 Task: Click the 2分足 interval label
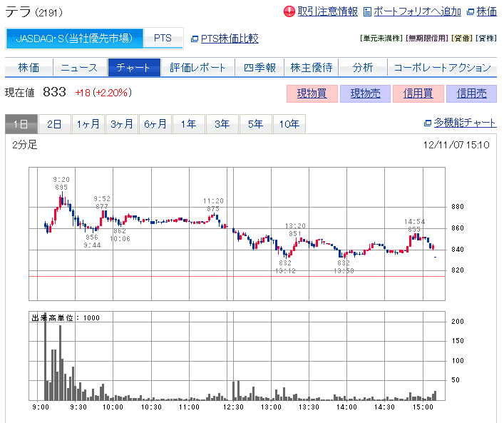pos(25,145)
